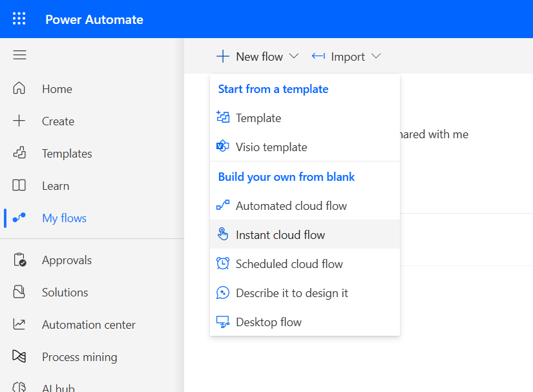The height and width of the screenshot is (392, 533).
Task: Create a flow from Visio template
Action: [270, 147]
